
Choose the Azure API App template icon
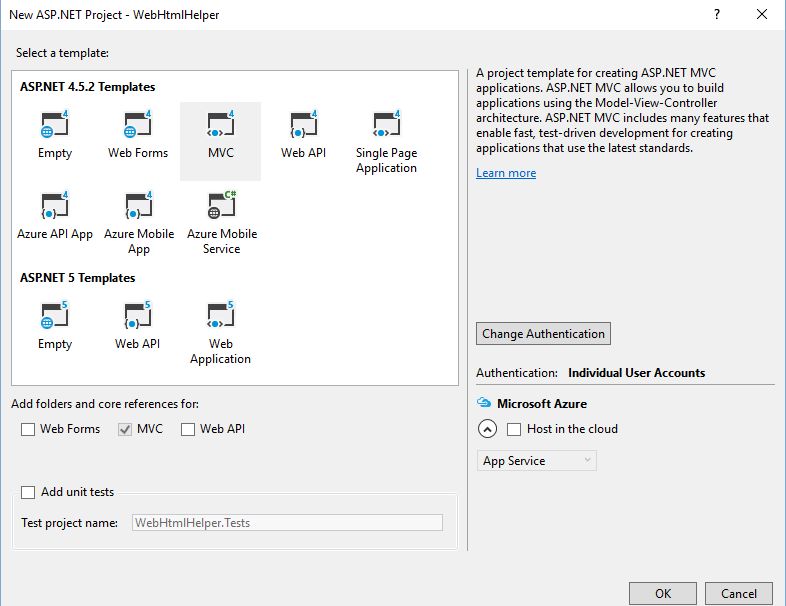click(55, 205)
